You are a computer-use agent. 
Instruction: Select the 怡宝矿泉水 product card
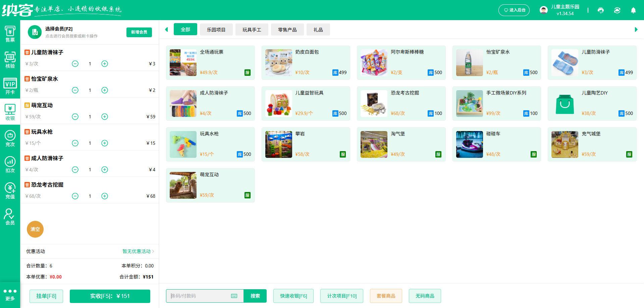click(497, 63)
